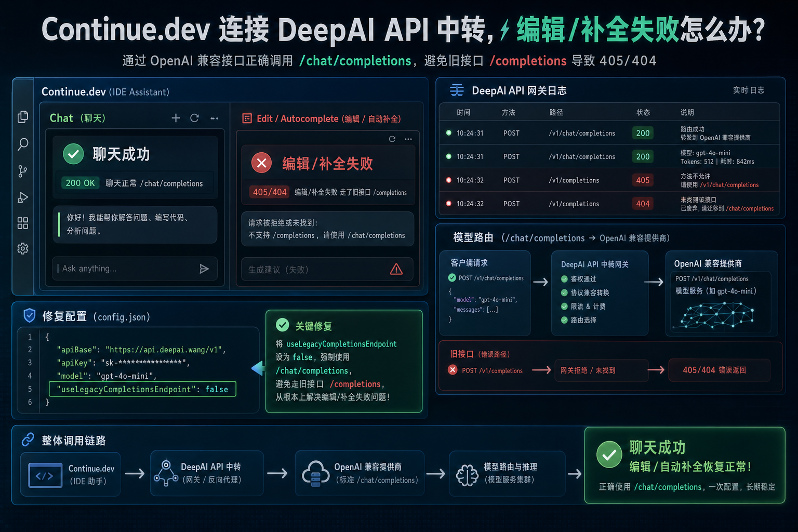Click refresh icon in Edit/Autocomplete panel

[x=392, y=139]
